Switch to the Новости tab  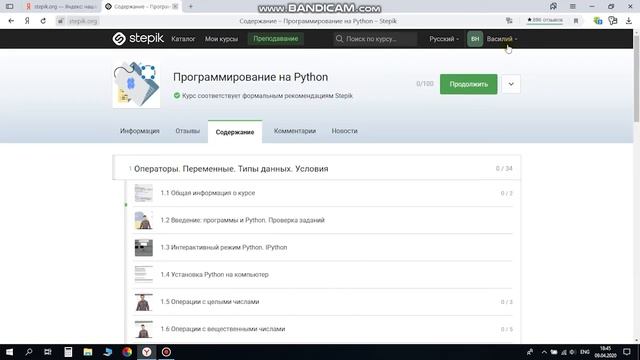(344, 131)
